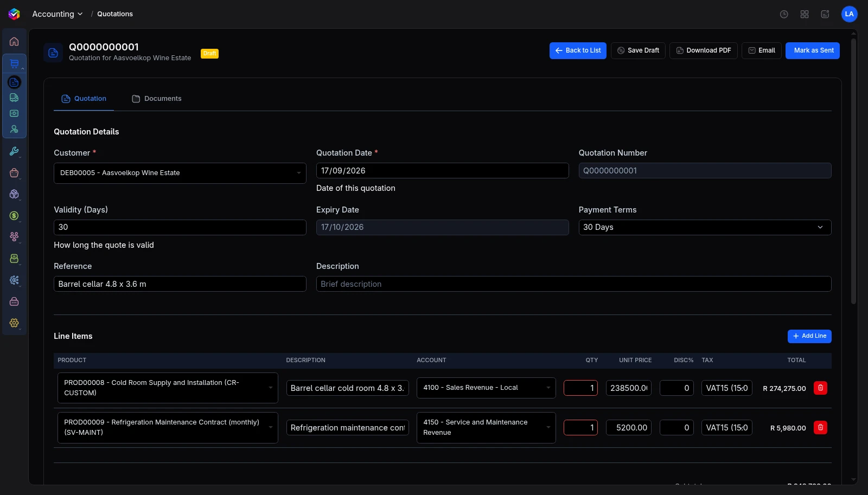Open the green dollar coin sidebar icon
The image size is (868, 495).
click(14, 216)
